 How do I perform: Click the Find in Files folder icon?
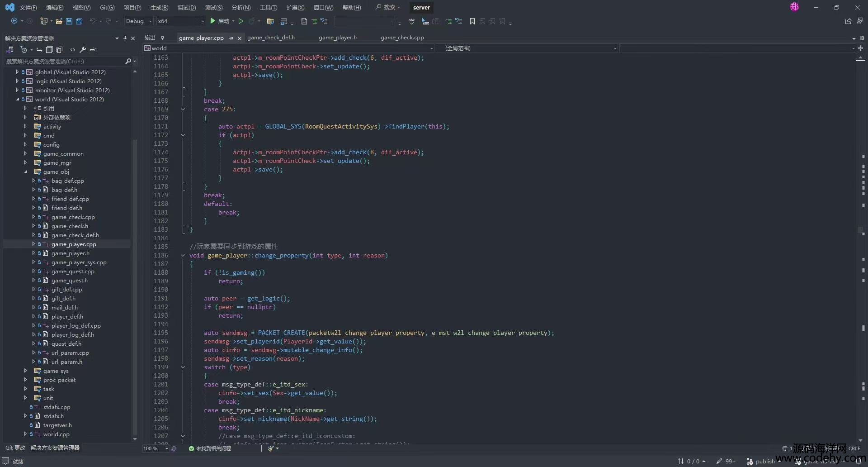click(x=270, y=21)
